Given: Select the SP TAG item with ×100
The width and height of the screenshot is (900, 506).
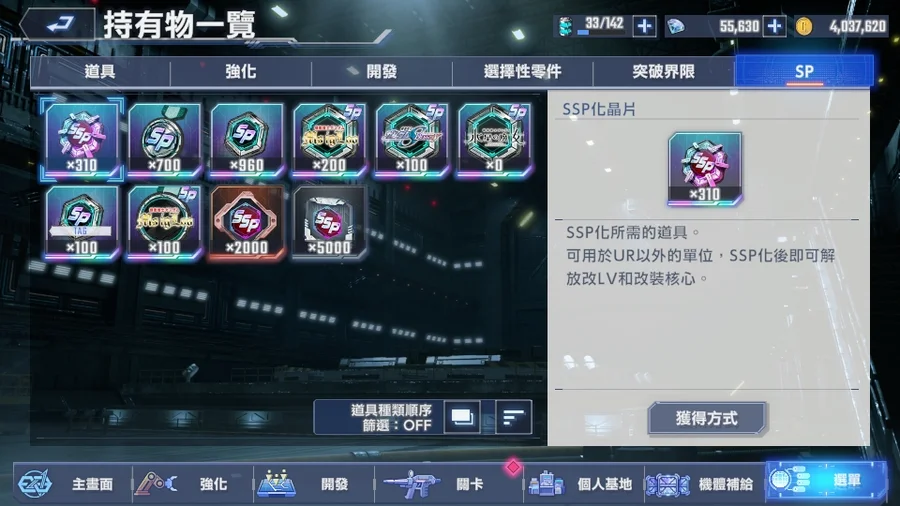Looking at the screenshot, I should pos(82,222).
